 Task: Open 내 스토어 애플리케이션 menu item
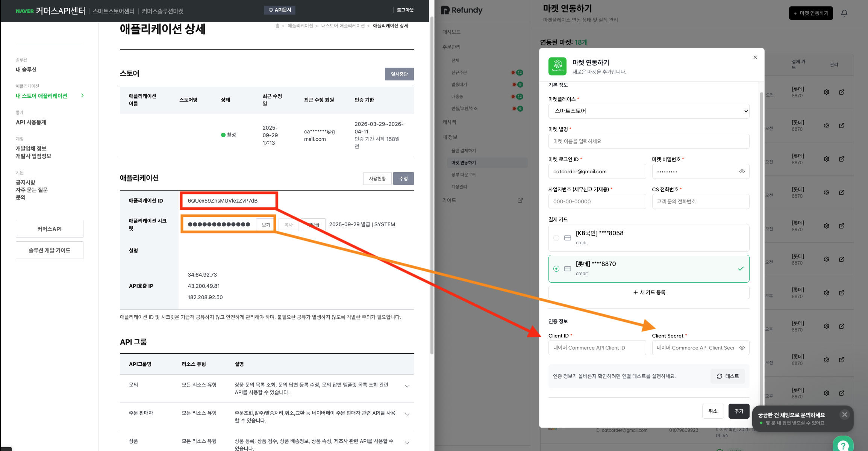(42, 96)
